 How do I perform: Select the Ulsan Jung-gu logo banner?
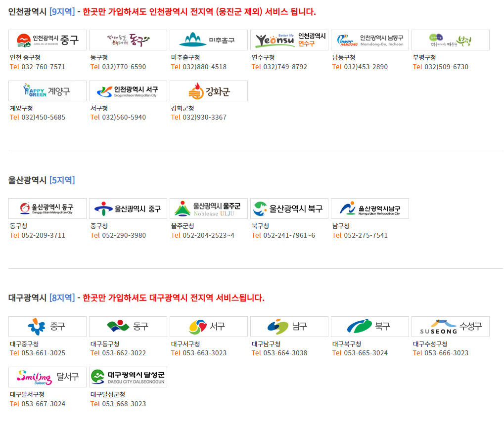[128, 209]
